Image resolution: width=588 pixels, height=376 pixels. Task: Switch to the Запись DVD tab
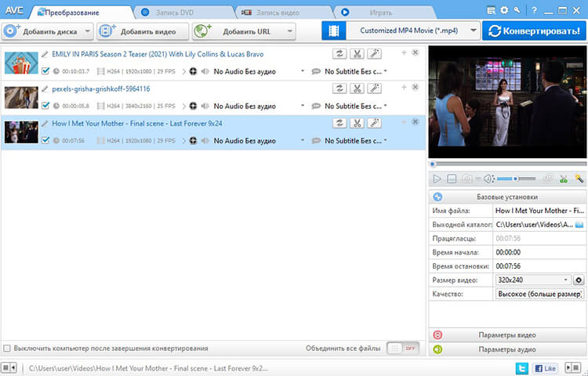pyautogui.click(x=175, y=13)
